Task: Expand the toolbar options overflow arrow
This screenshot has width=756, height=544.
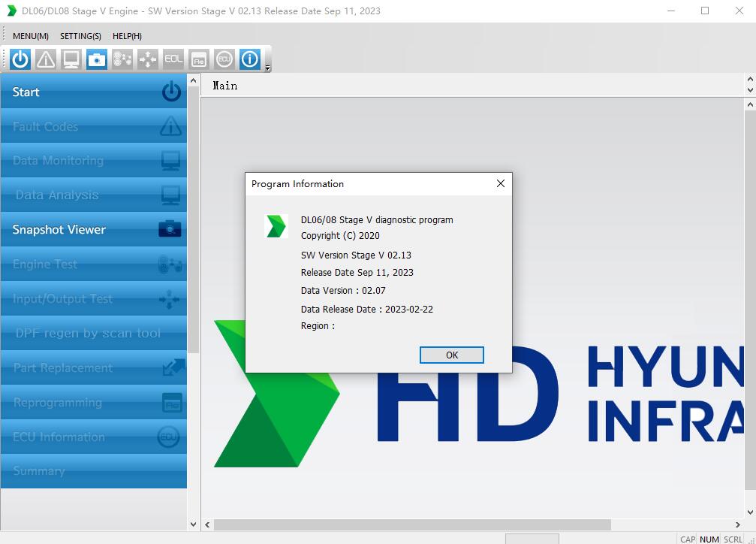Action: click(267, 68)
